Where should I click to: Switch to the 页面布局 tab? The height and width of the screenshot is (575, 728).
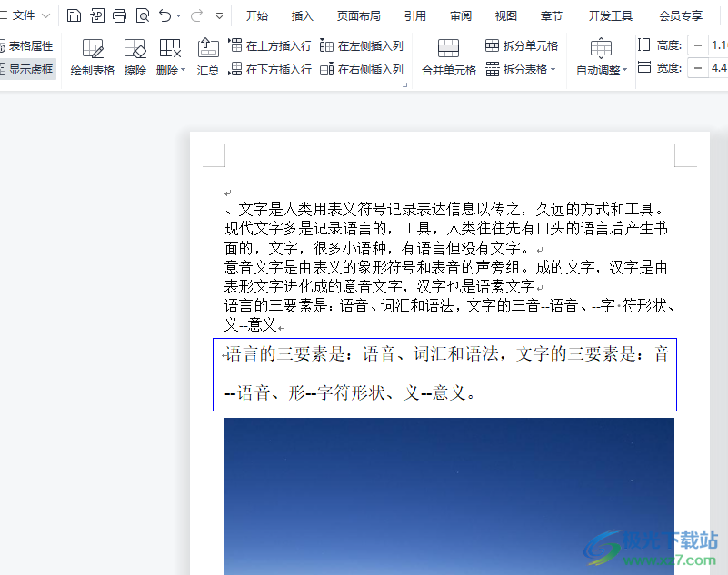coord(359,16)
